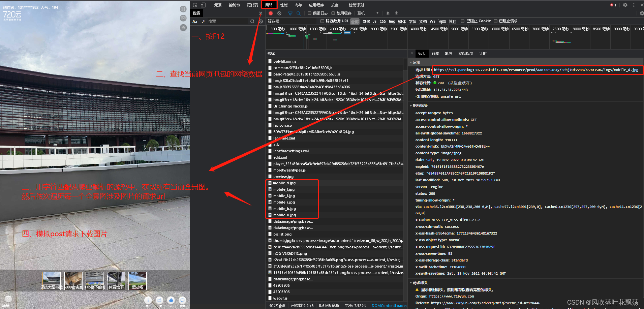Open the DevTools settings gear
The height and width of the screenshot is (309, 644).
click(625, 5)
